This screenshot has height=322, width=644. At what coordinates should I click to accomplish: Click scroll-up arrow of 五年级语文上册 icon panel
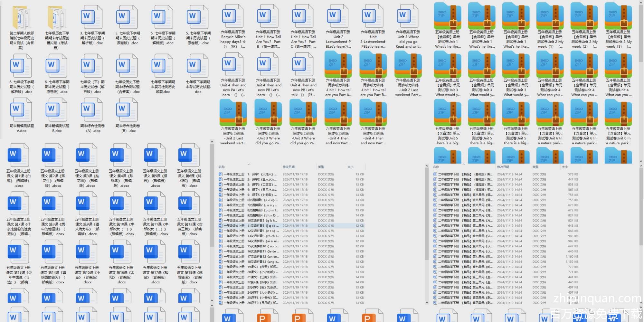212,142
